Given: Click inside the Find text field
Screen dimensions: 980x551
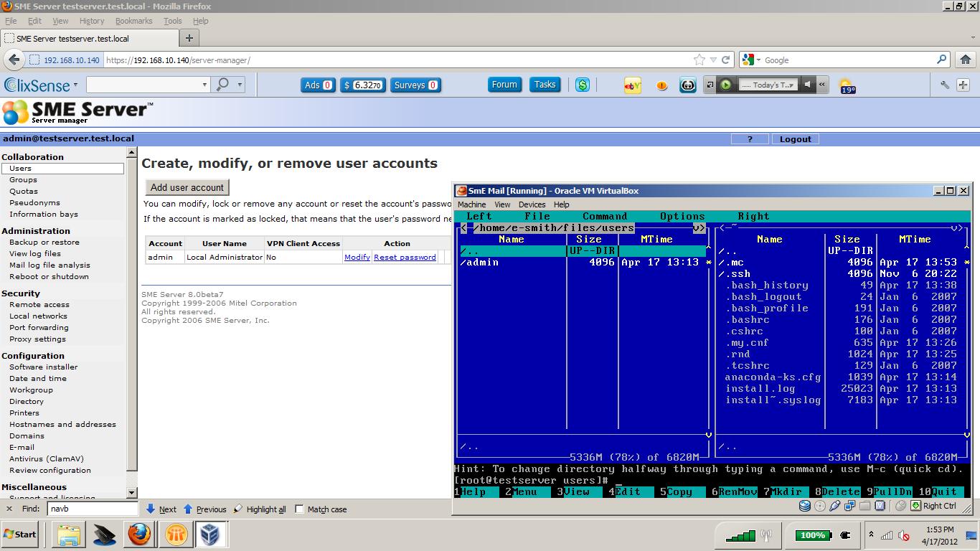Looking at the screenshot, I should [92, 509].
